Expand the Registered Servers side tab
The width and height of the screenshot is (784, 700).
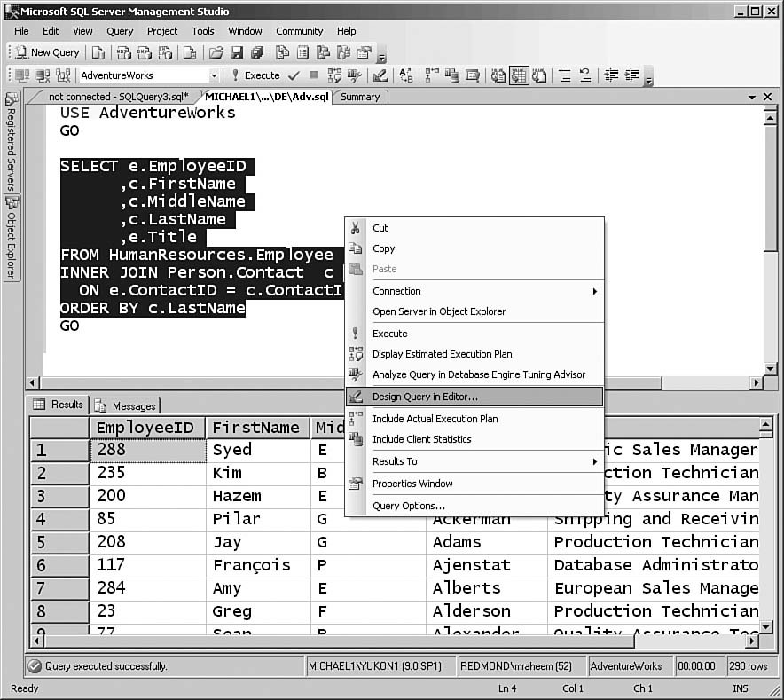click(11, 142)
